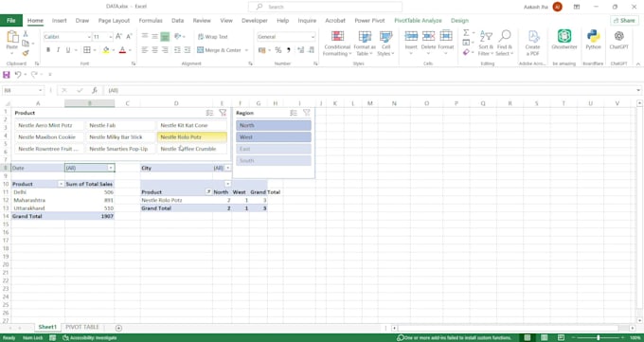Click the Cut scissors icon
644x342 pixels.
26,34
